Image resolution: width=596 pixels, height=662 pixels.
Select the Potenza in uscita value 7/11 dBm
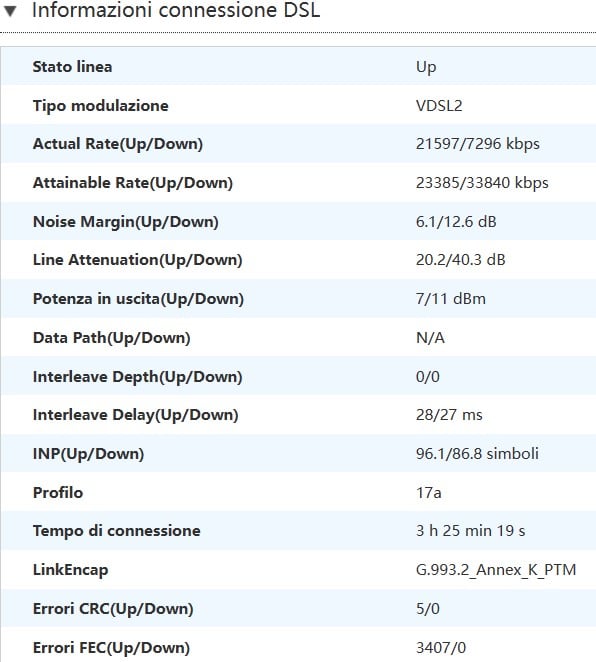[x=450, y=299]
